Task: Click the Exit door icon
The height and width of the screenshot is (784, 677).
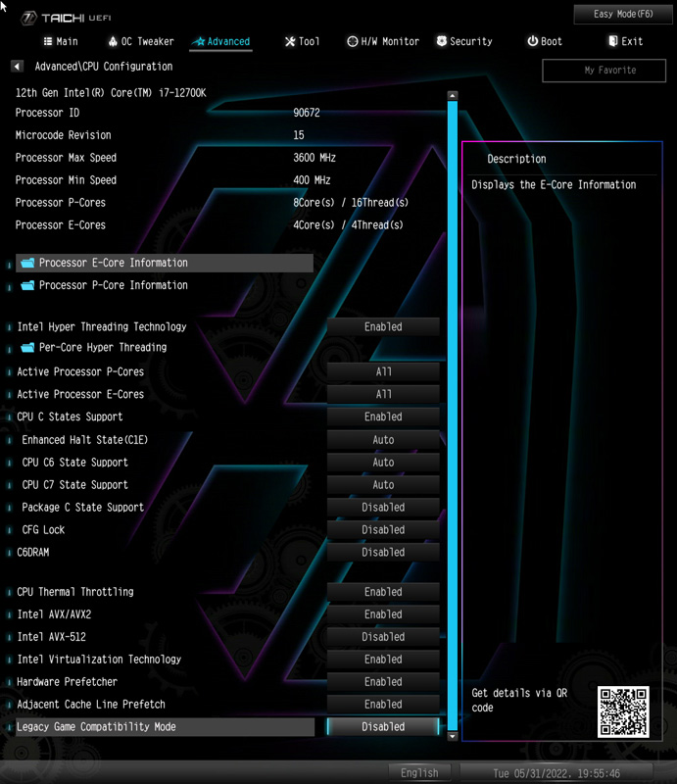Action: tap(613, 41)
